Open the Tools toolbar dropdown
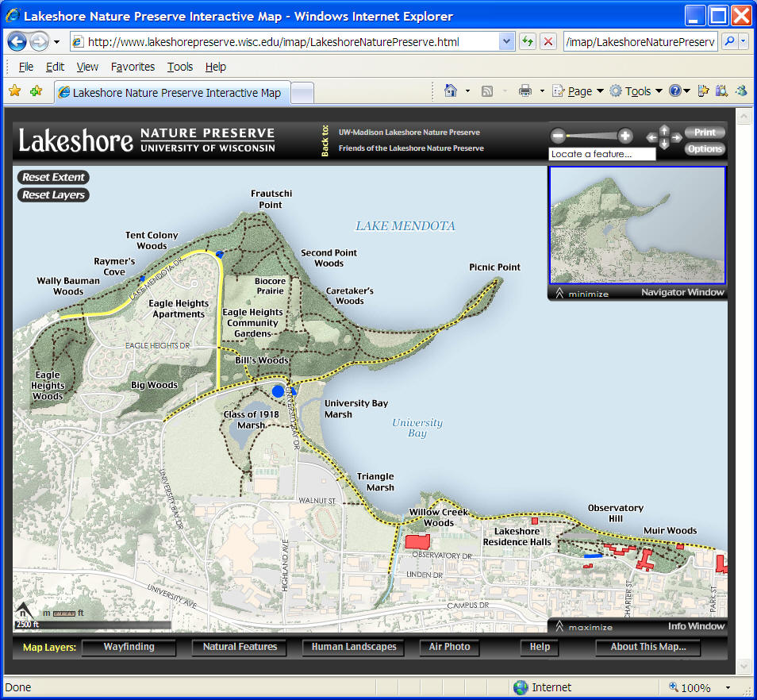Viewport: 757px width, 700px height. (x=636, y=90)
